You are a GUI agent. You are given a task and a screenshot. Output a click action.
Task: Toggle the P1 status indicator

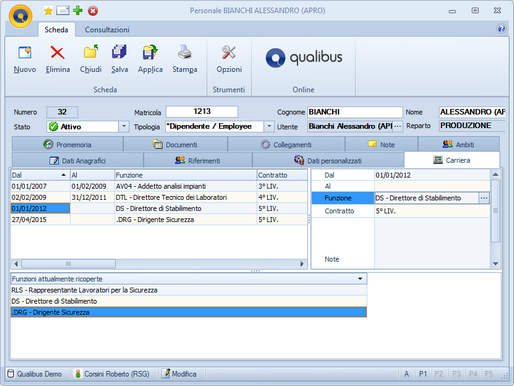click(423, 374)
